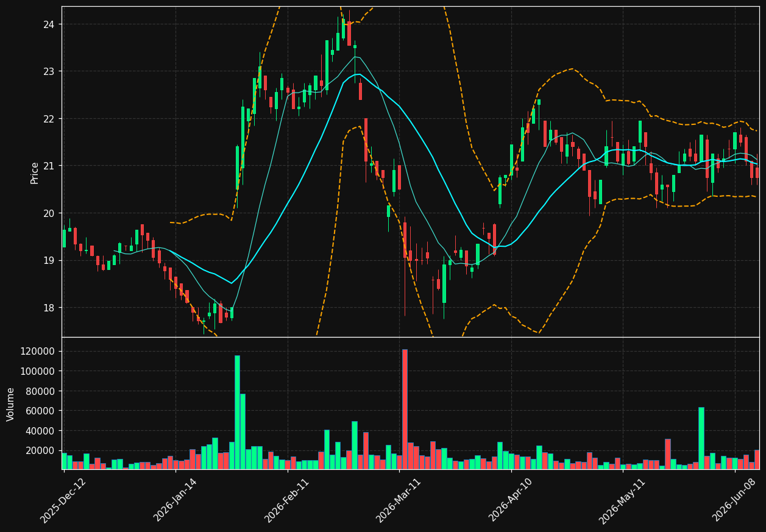Click the 19 price axis tick label

tap(48, 260)
